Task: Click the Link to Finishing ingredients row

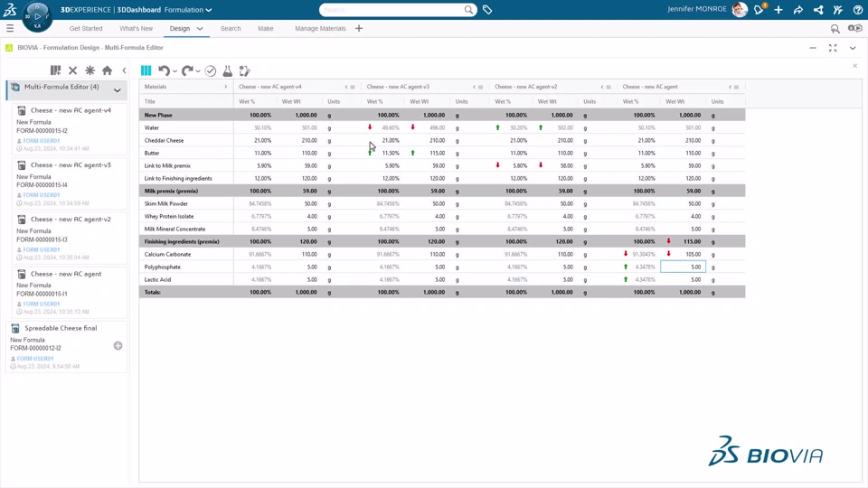Action: tap(442, 178)
